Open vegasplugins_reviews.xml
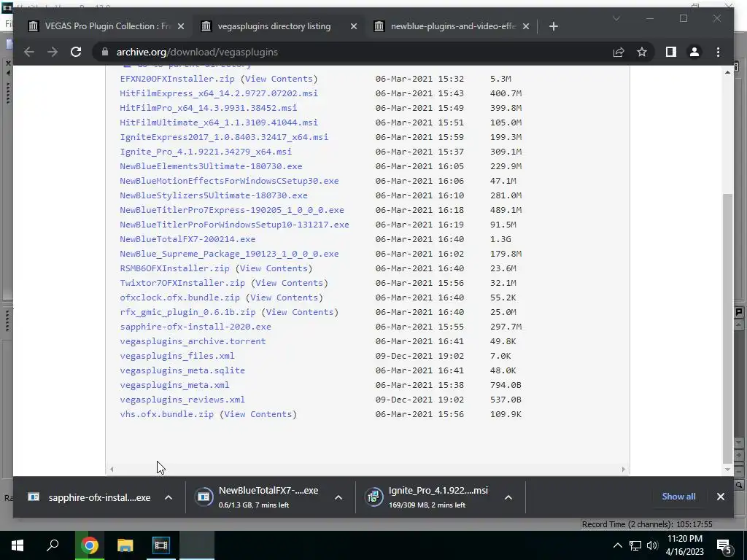 tap(182, 400)
